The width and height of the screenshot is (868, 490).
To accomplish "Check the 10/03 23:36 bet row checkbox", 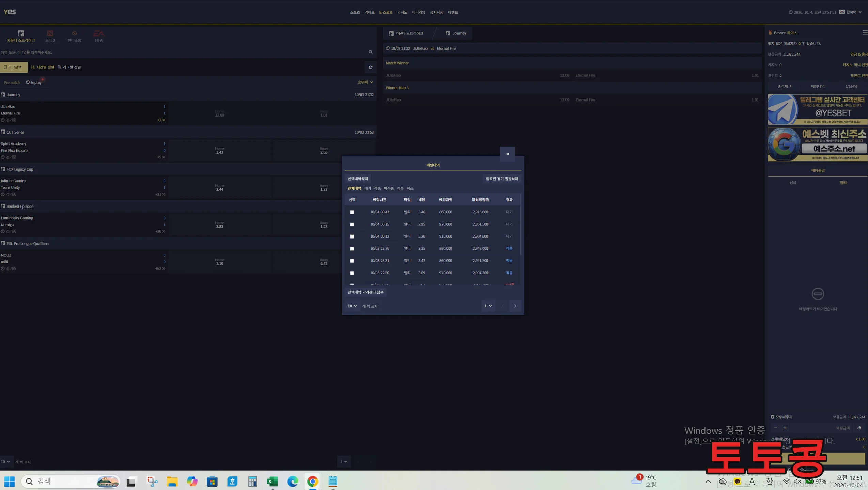I will [x=352, y=249].
